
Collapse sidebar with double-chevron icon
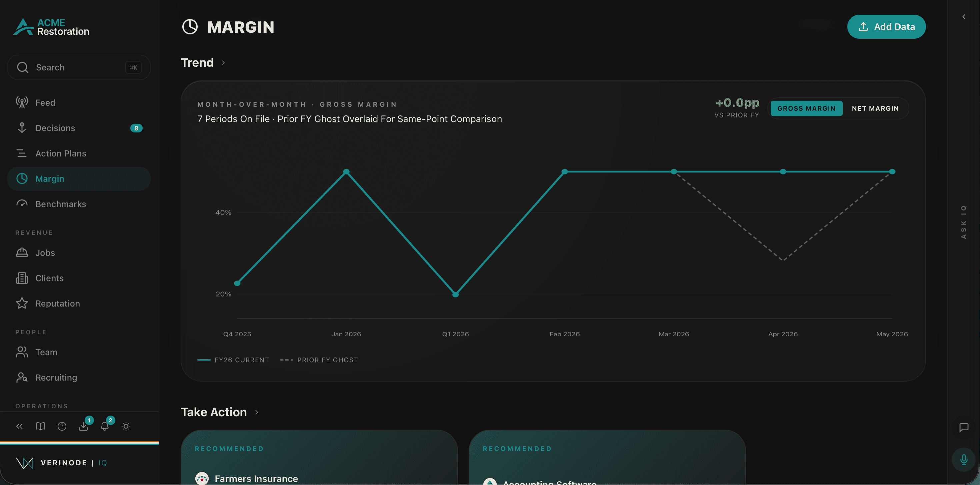[x=19, y=426]
